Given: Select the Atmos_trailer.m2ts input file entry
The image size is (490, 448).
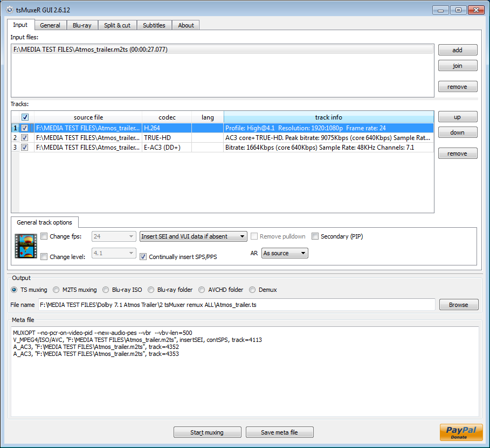Looking at the screenshot, I should coord(223,50).
